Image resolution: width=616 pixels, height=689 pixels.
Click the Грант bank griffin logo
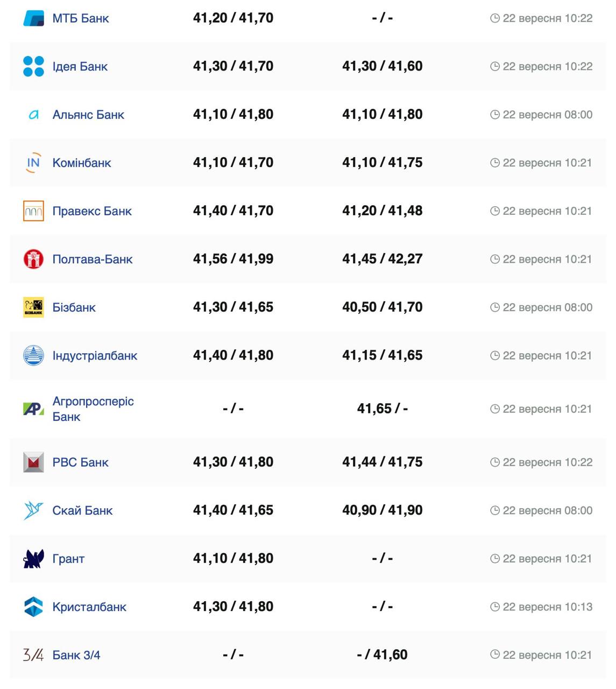tap(33, 559)
